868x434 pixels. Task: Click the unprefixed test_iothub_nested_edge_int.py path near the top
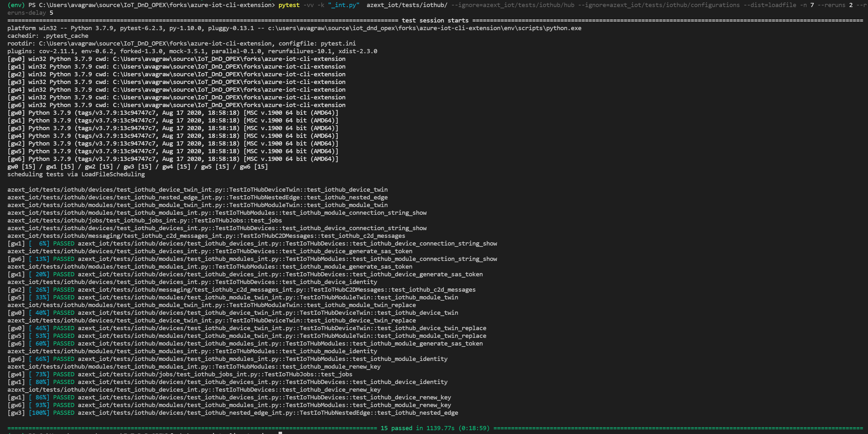[198, 197]
